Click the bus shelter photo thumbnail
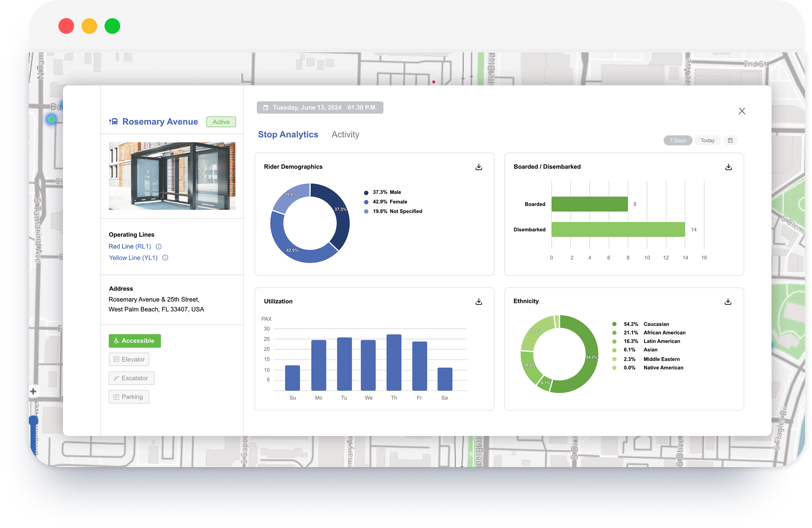 point(172,176)
